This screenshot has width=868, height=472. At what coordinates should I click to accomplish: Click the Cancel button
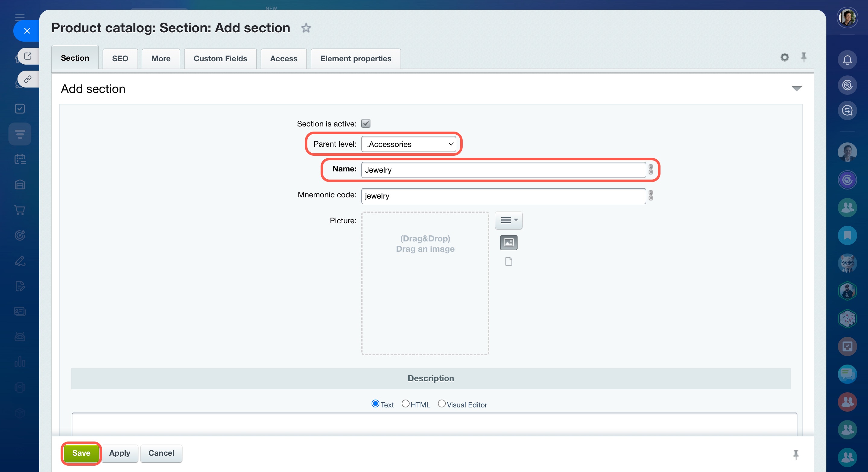pyautogui.click(x=161, y=453)
